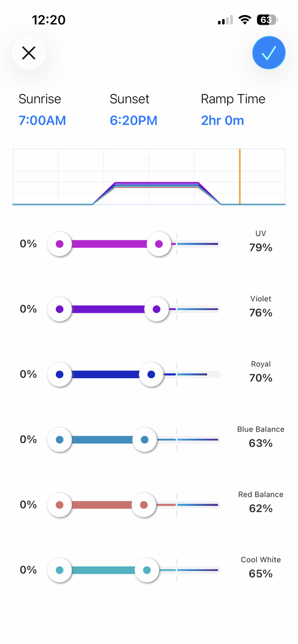The width and height of the screenshot is (298, 644).
Task: Tap the Violet slider left handle
Action: click(x=60, y=309)
